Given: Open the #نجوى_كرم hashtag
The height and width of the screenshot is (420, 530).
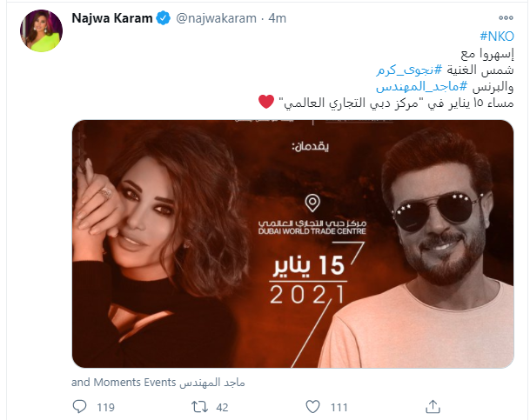Looking at the screenshot, I should pyautogui.click(x=409, y=70).
